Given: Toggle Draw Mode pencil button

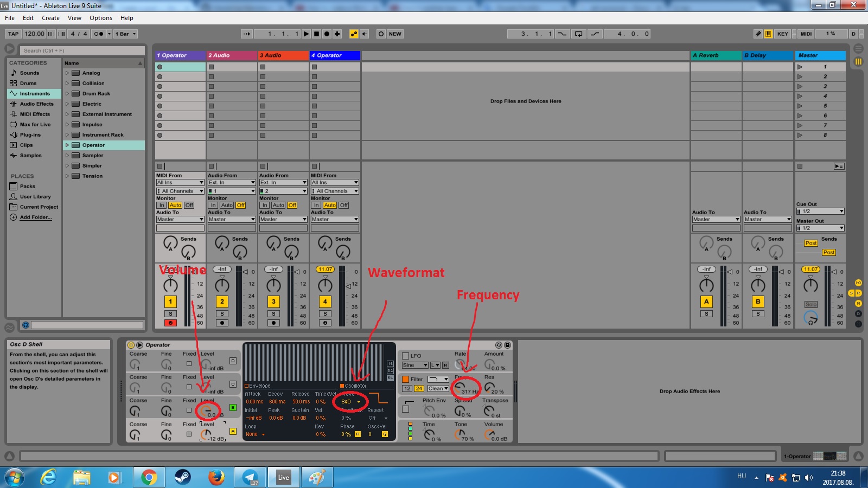Looking at the screenshot, I should [x=758, y=34].
